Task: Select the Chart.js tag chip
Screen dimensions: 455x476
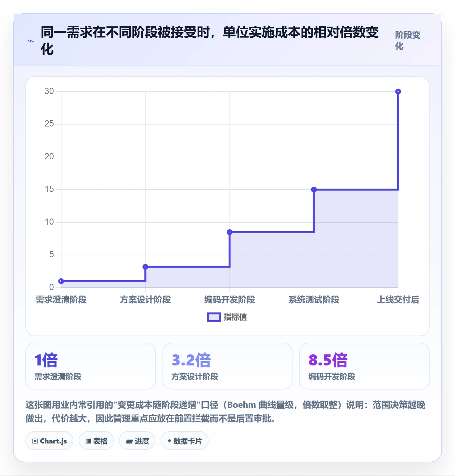Action: coord(49,441)
